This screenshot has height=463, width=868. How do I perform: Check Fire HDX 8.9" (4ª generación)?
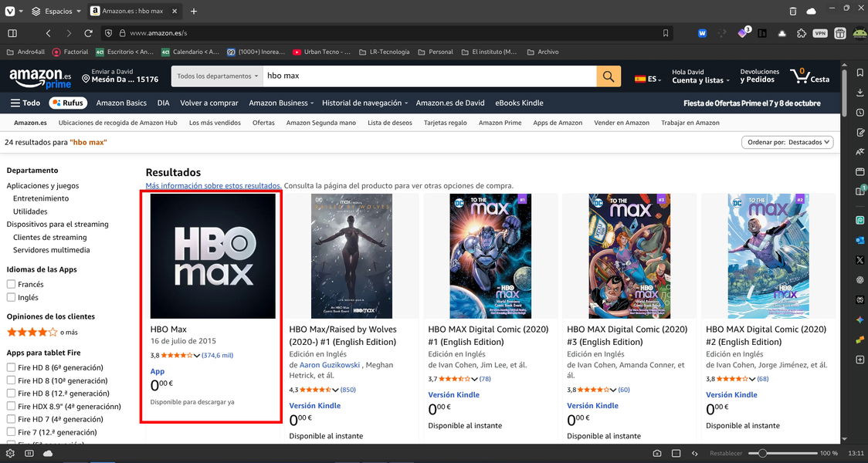tap(11, 407)
